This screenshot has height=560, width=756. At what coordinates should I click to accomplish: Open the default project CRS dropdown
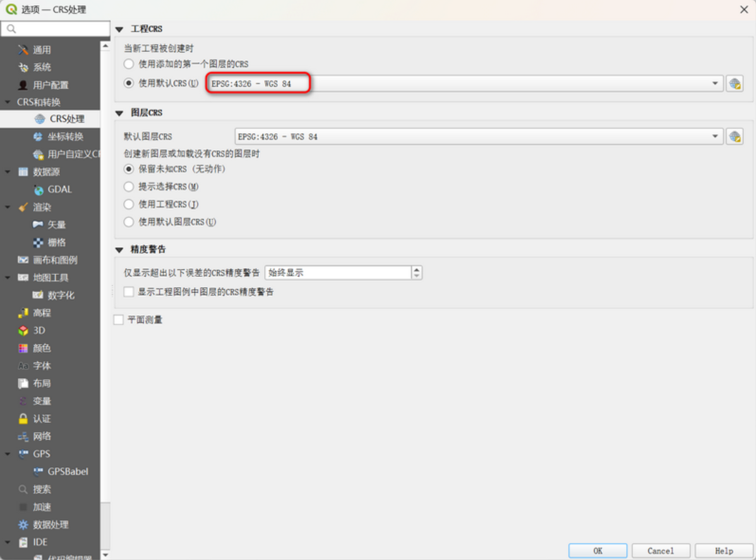[464, 83]
